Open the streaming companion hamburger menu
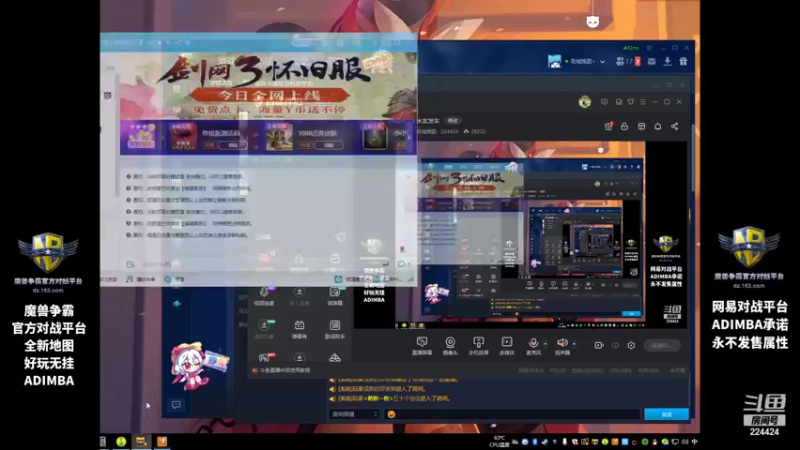The image size is (800, 450). 643,102
